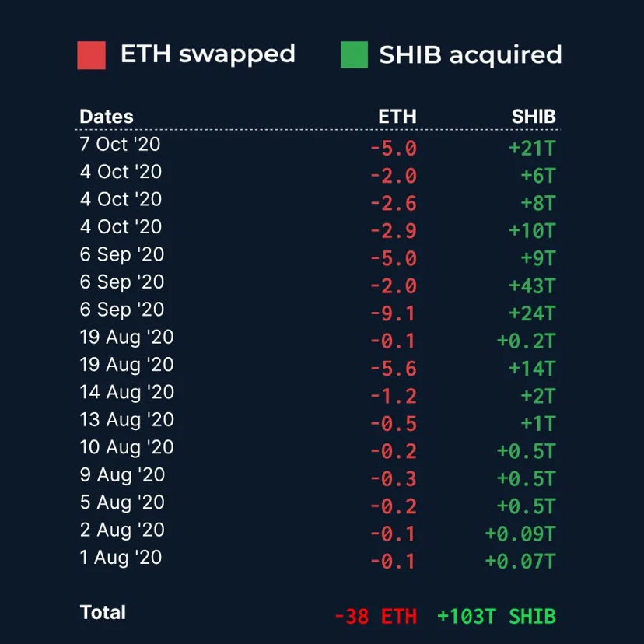Click the green SHIB acquired legend swatch
The height and width of the screenshot is (644, 644).
[354, 55]
